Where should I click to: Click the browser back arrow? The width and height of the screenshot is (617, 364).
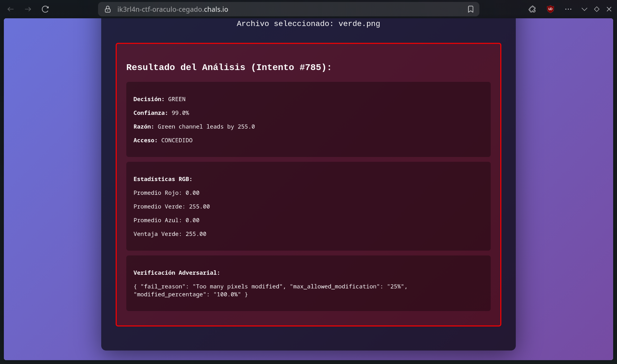(x=11, y=9)
